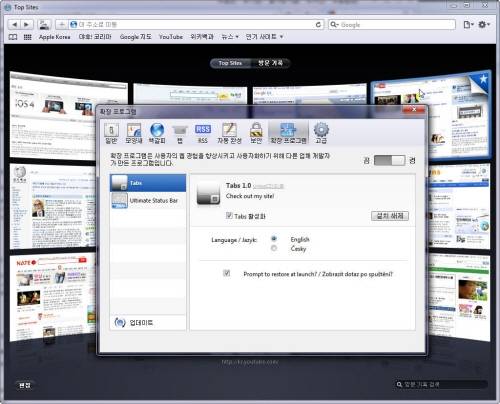Open the RSS preferences icon

tap(203, 133)
